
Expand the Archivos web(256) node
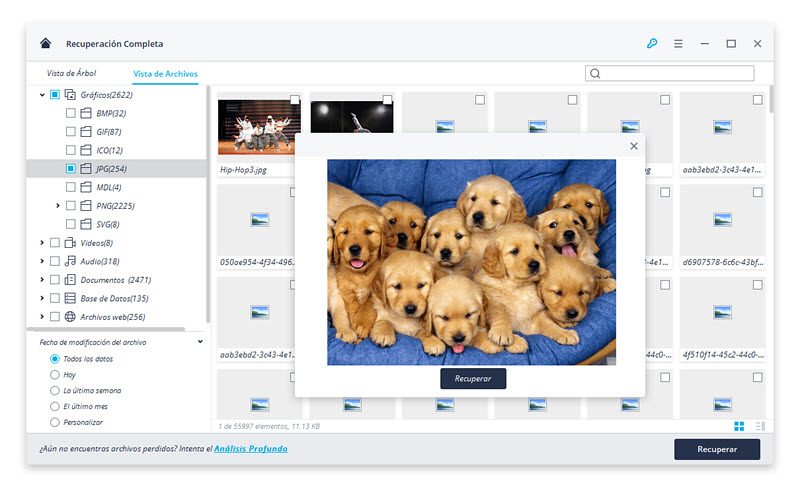coord(42,317)
